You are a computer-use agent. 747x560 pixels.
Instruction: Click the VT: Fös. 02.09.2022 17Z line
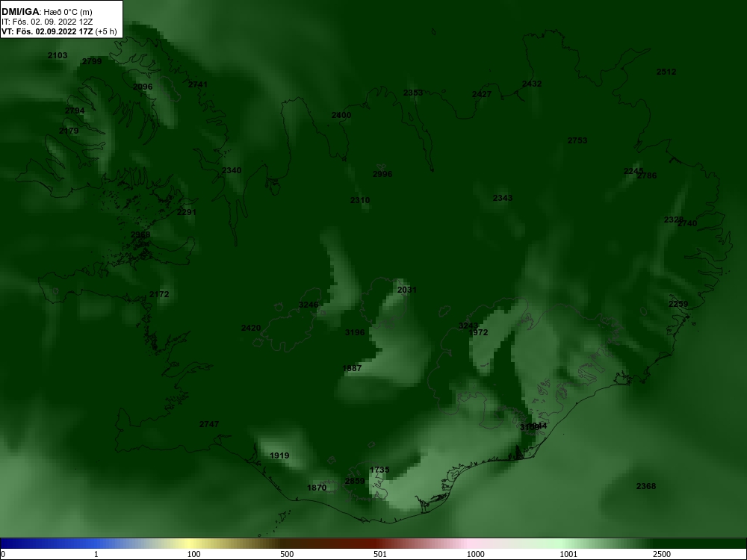pos(58,31)
